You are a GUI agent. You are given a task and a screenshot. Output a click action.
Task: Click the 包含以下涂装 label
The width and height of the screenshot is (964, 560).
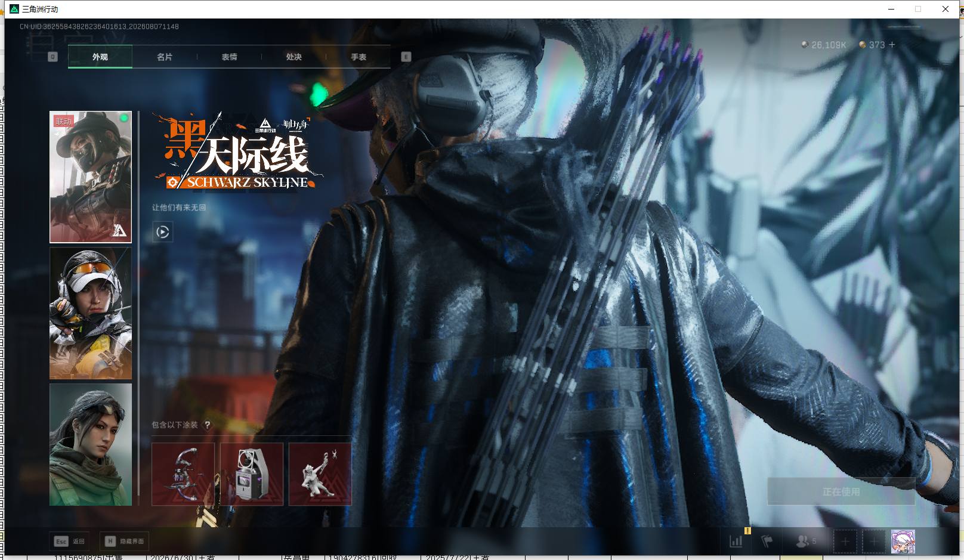pyautogui.click(x=175, y=425)
